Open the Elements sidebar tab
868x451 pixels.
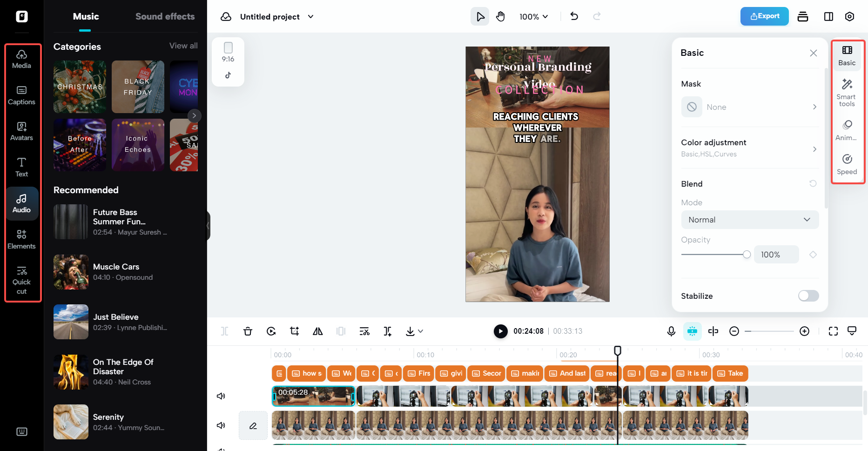[21, 239]
